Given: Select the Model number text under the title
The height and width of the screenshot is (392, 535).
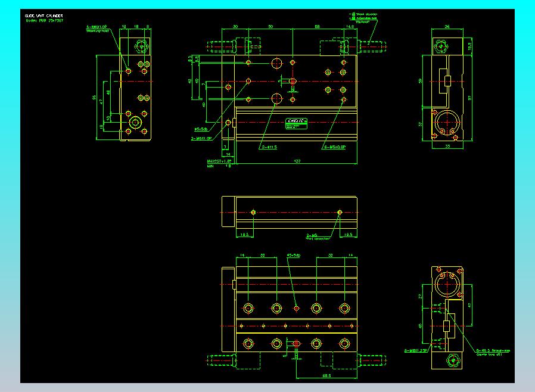Looking at the screenshot, I should click(45, 20).
